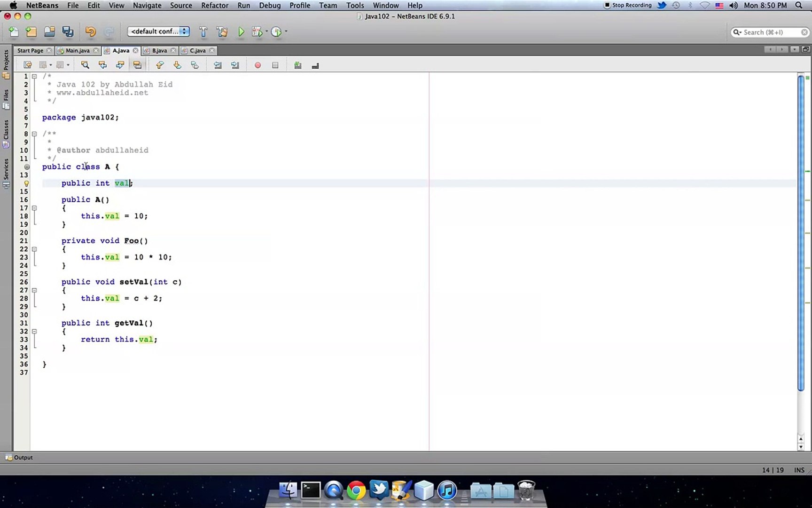The height and width of the screenshot is (508, 812).
Task: Open the Refactor menu
Action: point(214,5)
